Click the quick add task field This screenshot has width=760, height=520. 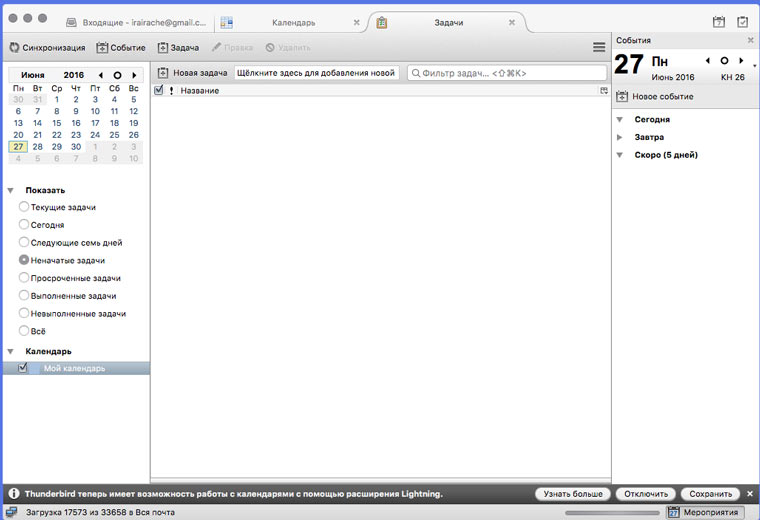click(x=317, y=73)
